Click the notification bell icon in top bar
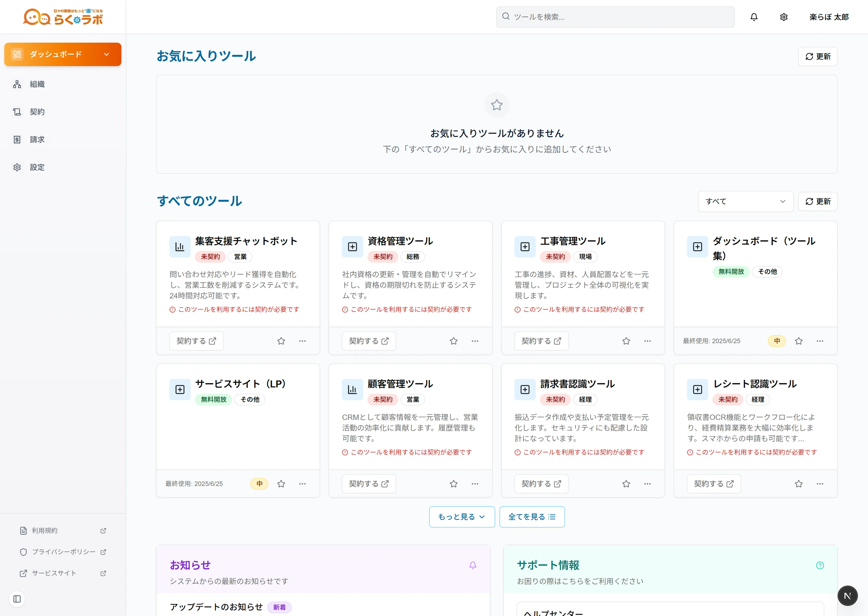 754,17
